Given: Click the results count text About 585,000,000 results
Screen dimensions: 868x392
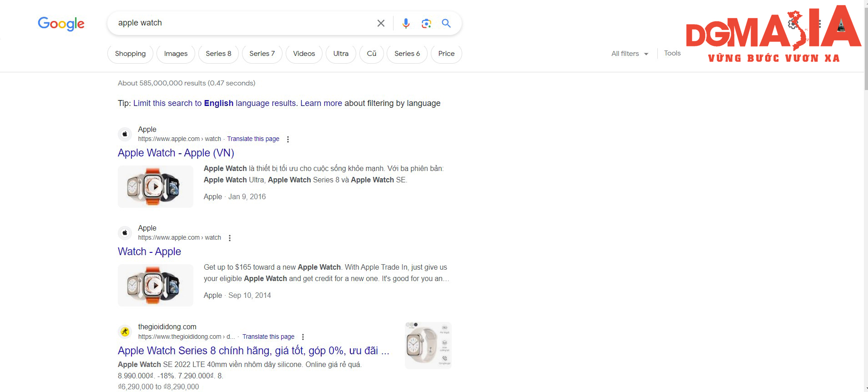Looking at the screenshot, I should click(187, 83).
